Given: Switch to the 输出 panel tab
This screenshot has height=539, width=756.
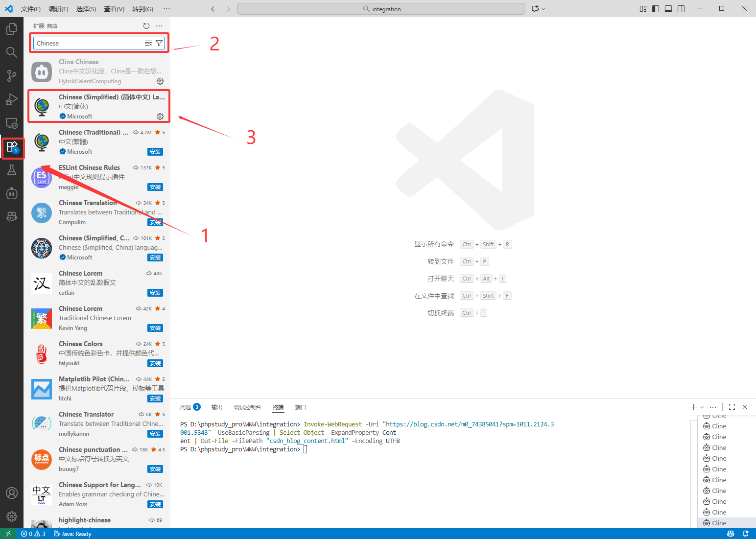Looking at the screenshot, I should 217,407.
